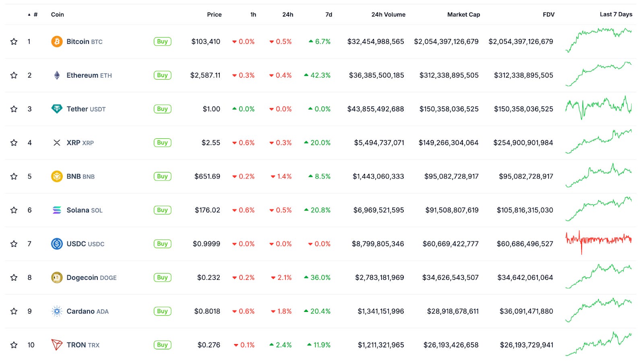Click the Bitcoin coin logo

[x=57, y=41]
